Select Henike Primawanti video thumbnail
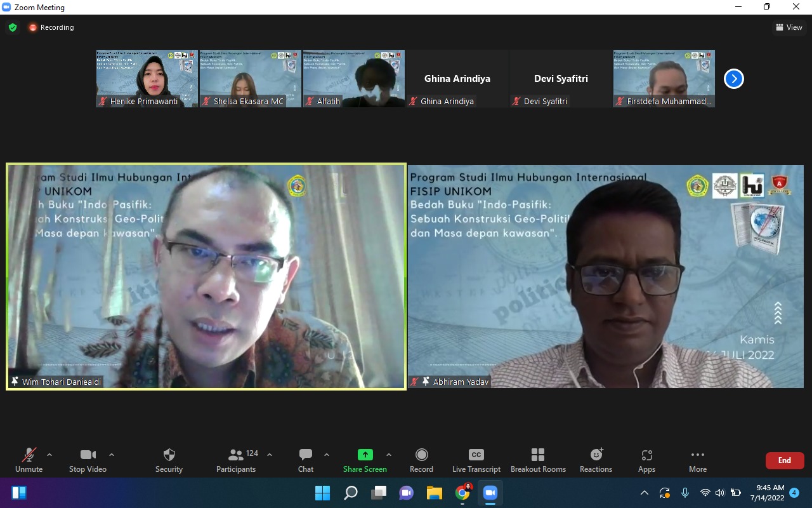812x508 pixels. [x=147, y=79]
